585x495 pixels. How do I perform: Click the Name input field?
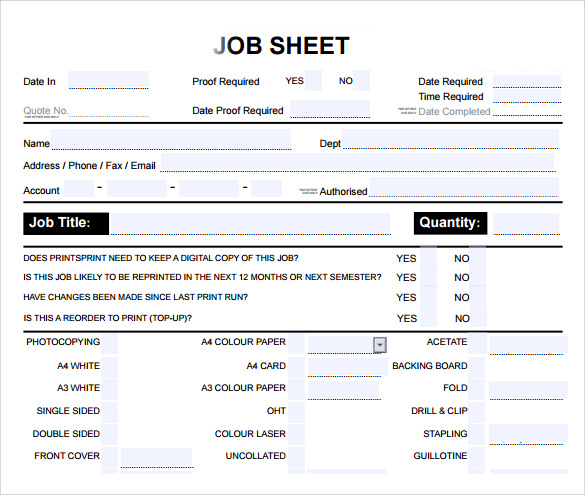[x=171, y=140]
